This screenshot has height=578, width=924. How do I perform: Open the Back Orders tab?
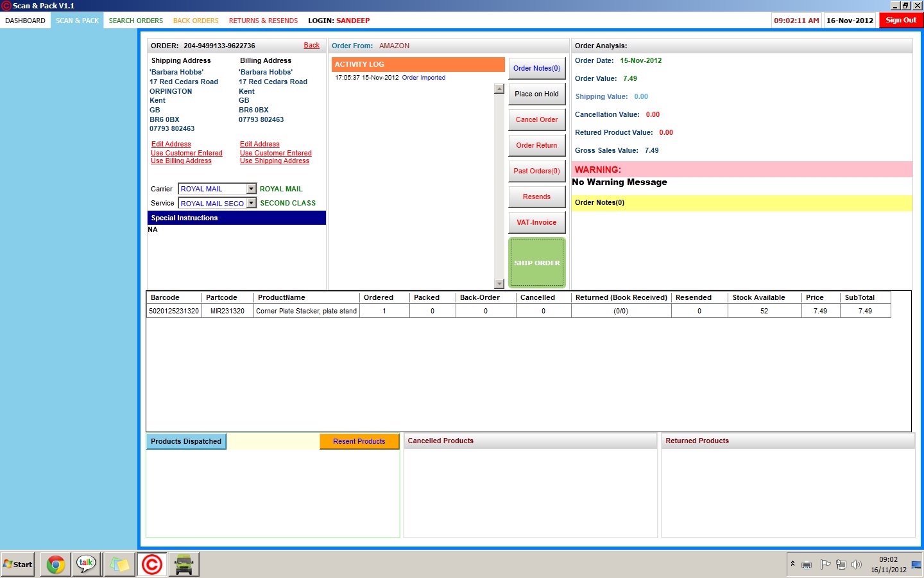196,21
